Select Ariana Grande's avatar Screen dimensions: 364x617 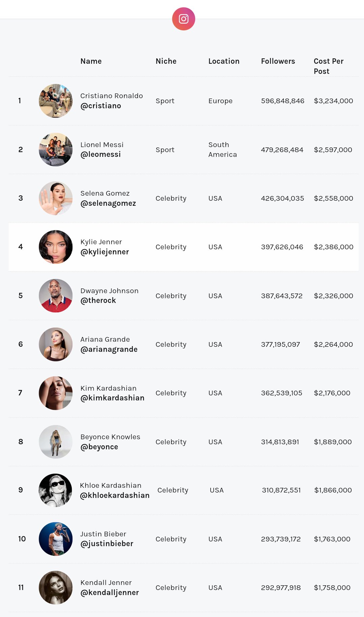[56, 344]
